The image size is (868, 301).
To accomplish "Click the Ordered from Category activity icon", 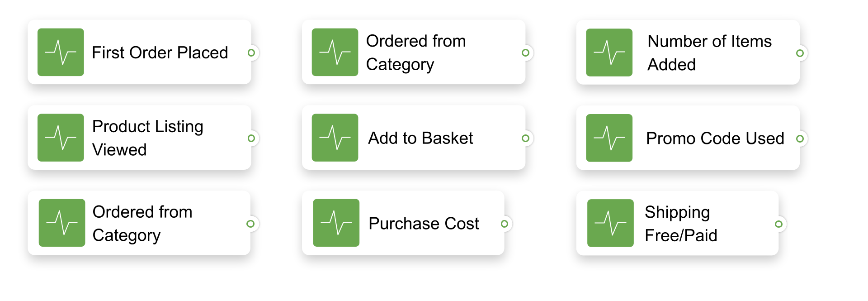I will 335,53.
